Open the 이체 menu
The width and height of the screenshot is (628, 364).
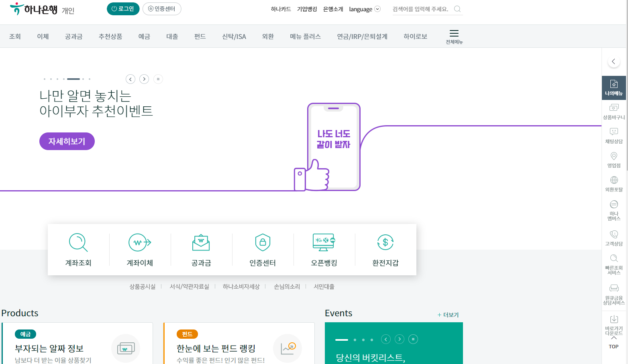[43, 37]
